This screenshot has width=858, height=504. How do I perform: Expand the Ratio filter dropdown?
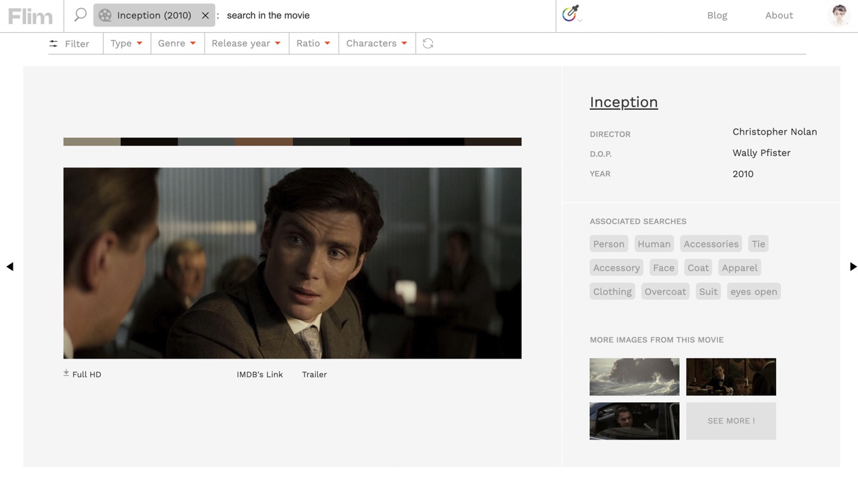[x=314, y=44]
